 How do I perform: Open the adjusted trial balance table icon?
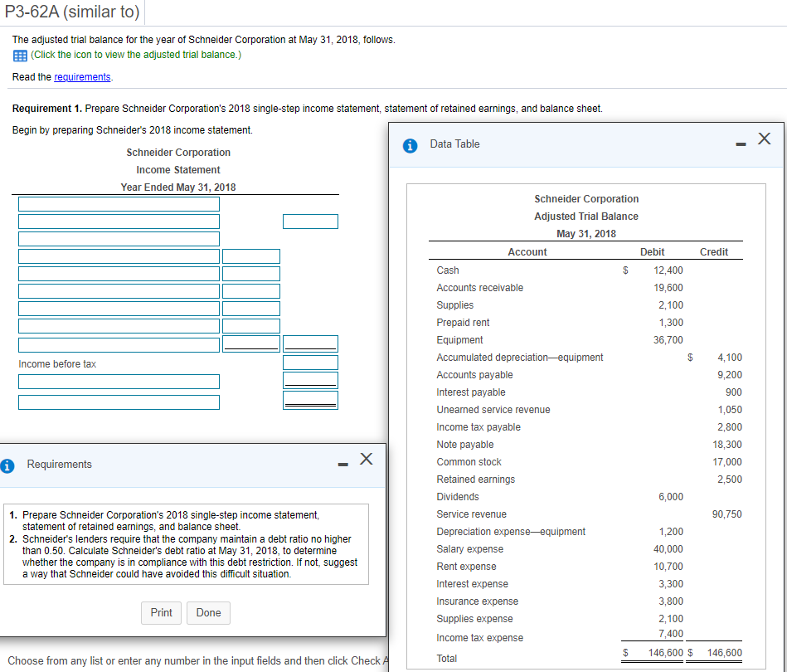pos(20,56)
